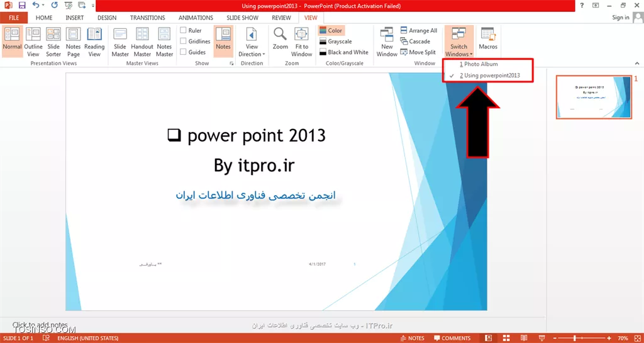Click Sign in link

(621, 17)
